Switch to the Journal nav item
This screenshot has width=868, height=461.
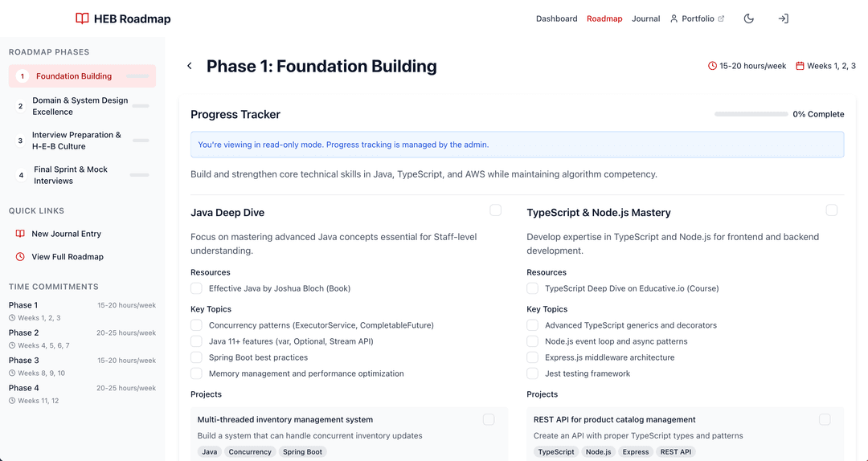[x=645, y=18]
